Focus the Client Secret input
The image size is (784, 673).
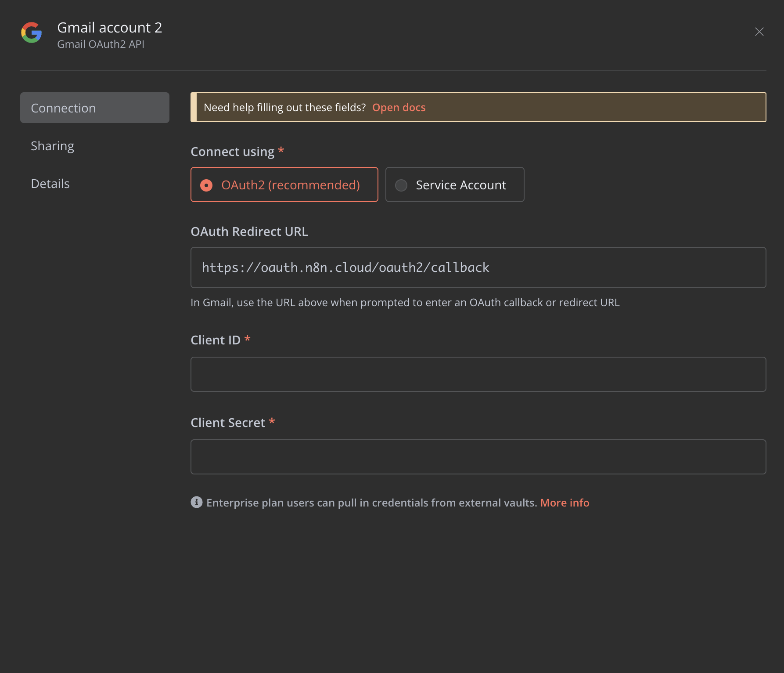[x=478, y=456]
